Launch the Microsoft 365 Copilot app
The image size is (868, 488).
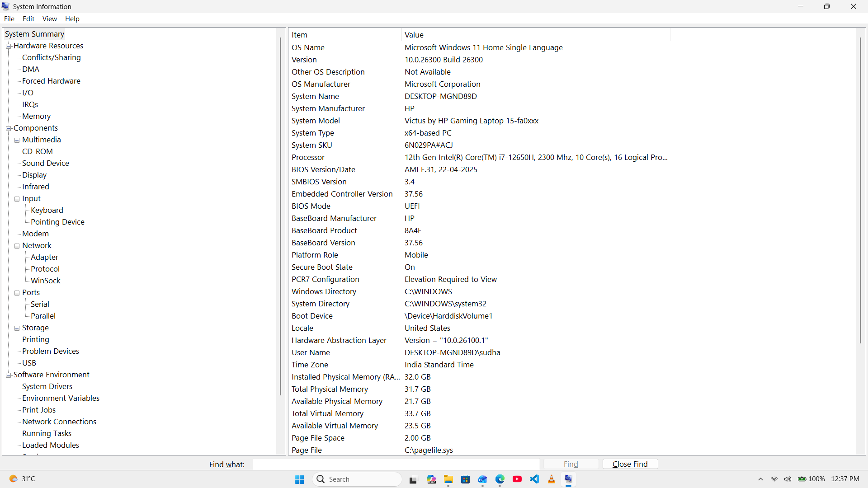point(431,479)
